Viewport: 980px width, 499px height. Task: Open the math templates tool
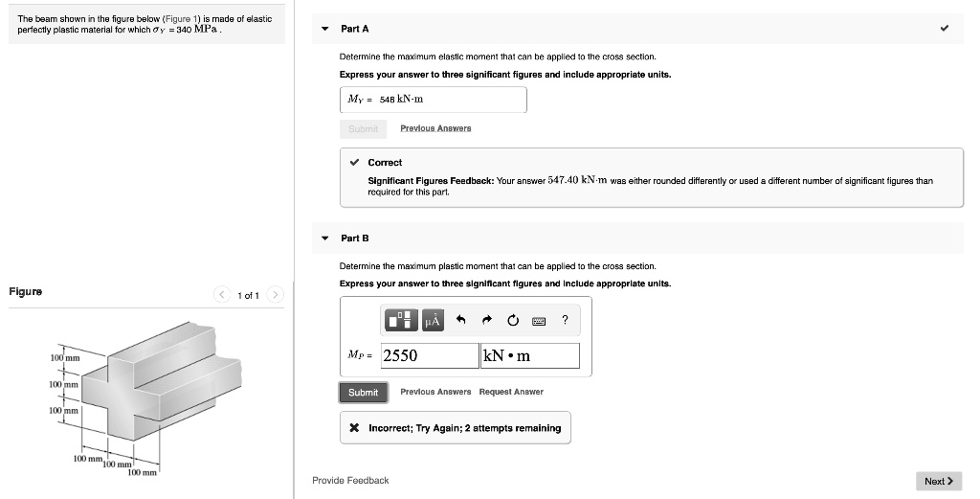pyautogui.click(x=402, y=321)
